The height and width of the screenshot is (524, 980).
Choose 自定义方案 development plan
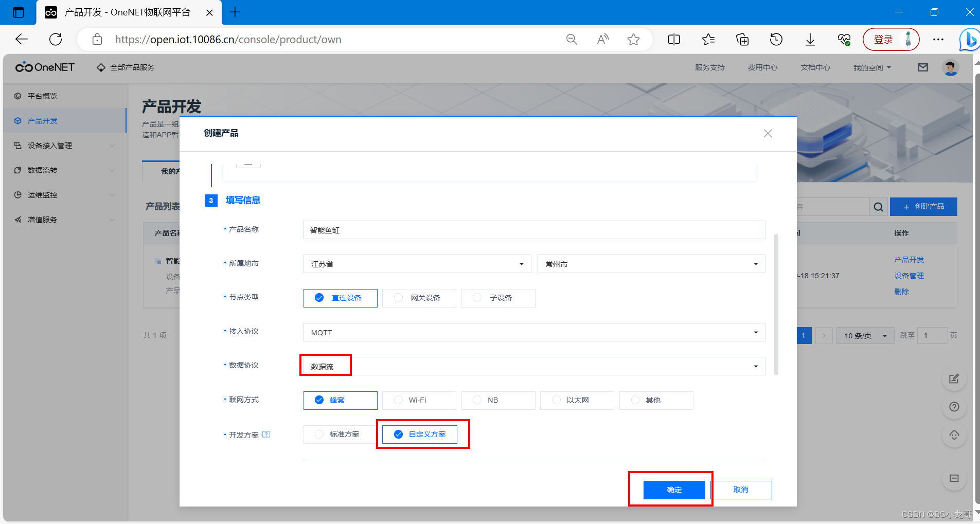click(419, 434)
